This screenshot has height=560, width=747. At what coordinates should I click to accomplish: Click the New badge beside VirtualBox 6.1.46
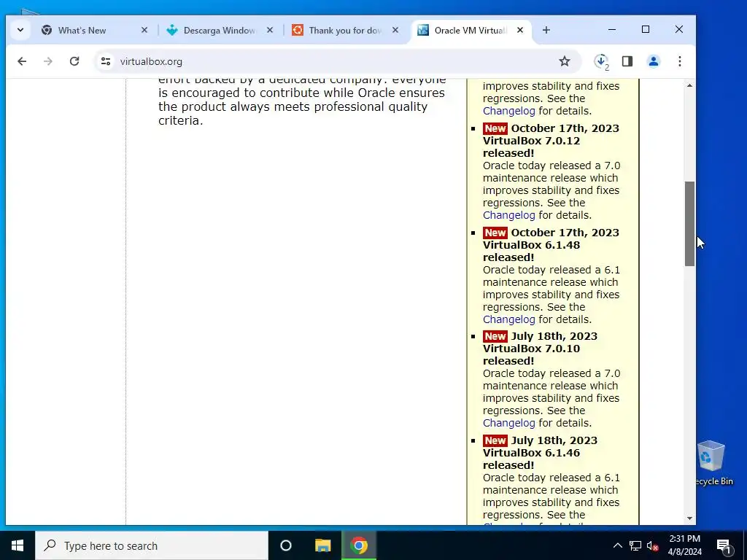click(495, 440)
